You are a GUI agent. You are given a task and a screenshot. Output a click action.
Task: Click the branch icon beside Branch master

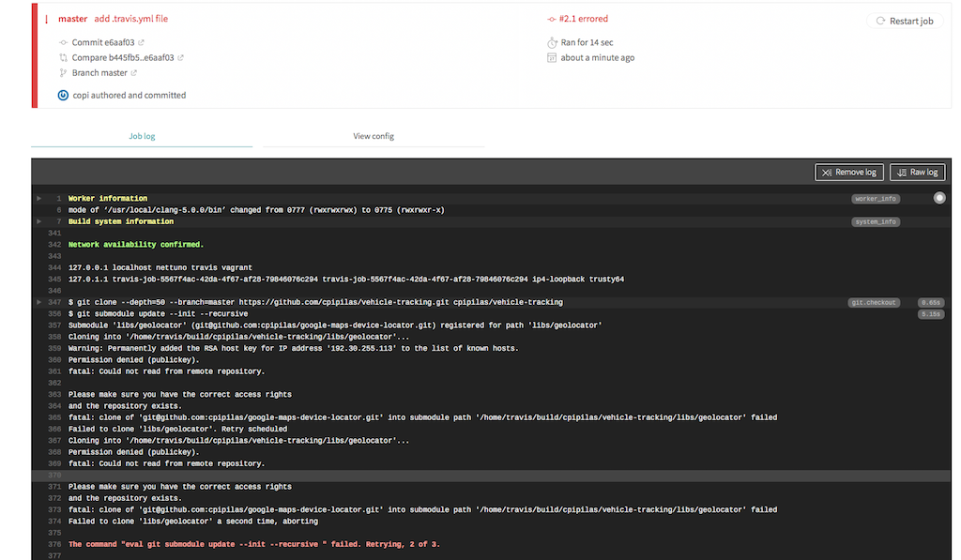click(63, 72)
